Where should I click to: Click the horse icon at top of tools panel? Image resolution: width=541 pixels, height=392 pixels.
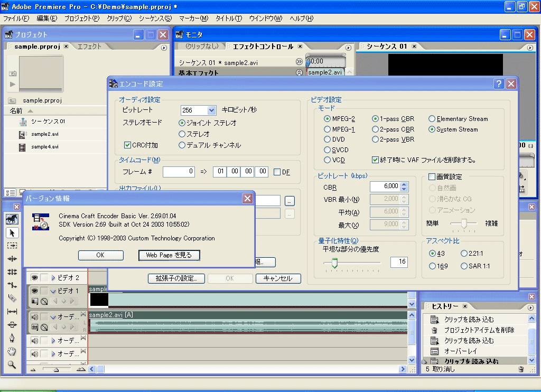pyautogui.click(x=12, y=219)
